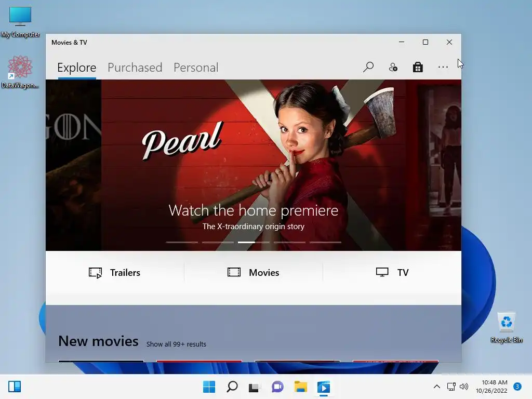Show the previous House of the Dragon slide
Viewport: 532px width, 399px height.
click(x=73, y=165)
